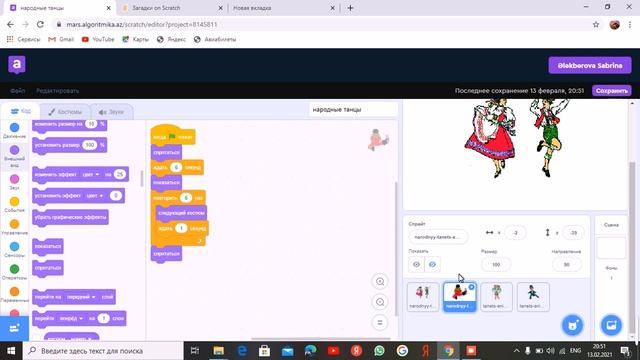Screen dimensions: 640x360
Task: Click the choose a backdrop button
Action: click(611, 325)
